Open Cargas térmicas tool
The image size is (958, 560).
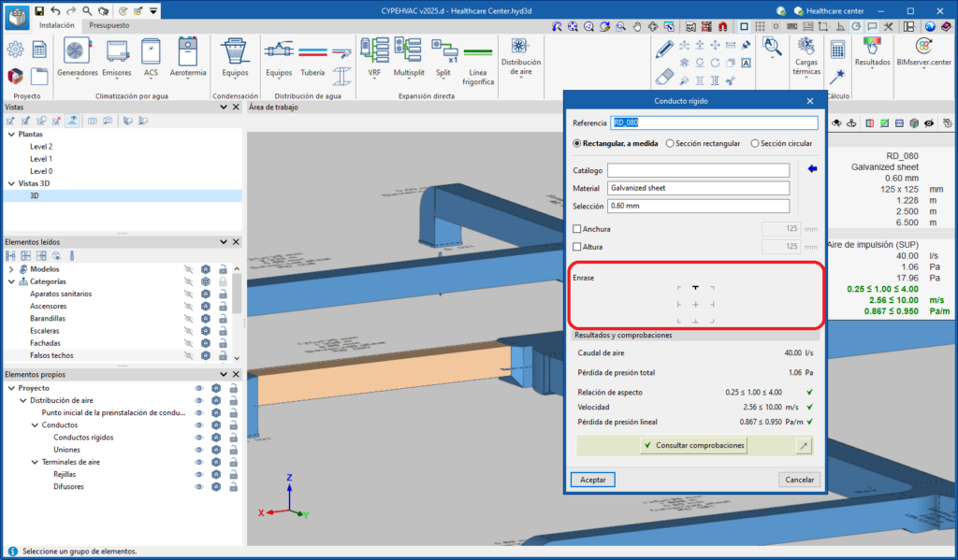click(x=806, y=54)
